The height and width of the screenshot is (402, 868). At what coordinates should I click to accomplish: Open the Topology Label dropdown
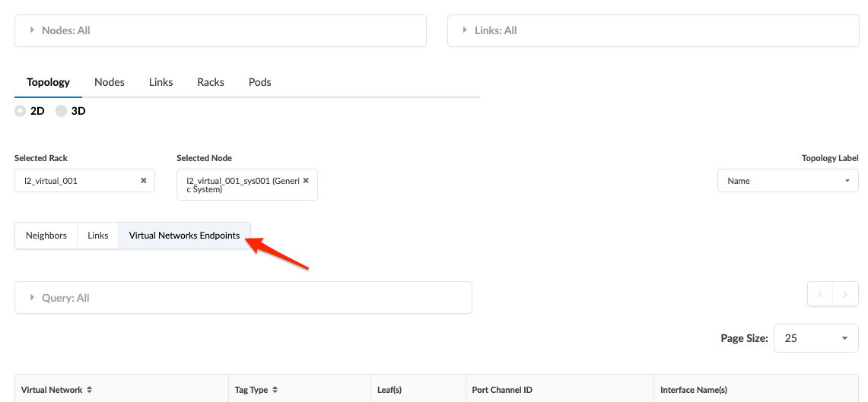click(787, 181)
